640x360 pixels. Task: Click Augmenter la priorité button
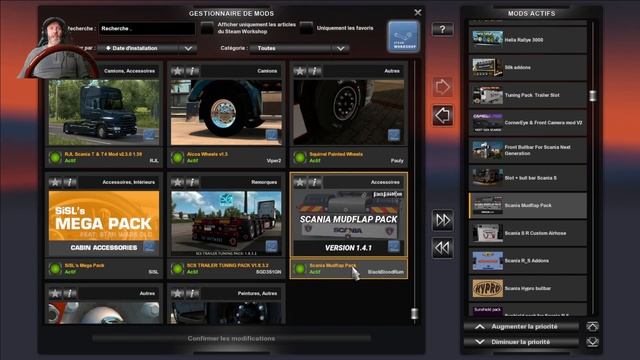[521, 327]
